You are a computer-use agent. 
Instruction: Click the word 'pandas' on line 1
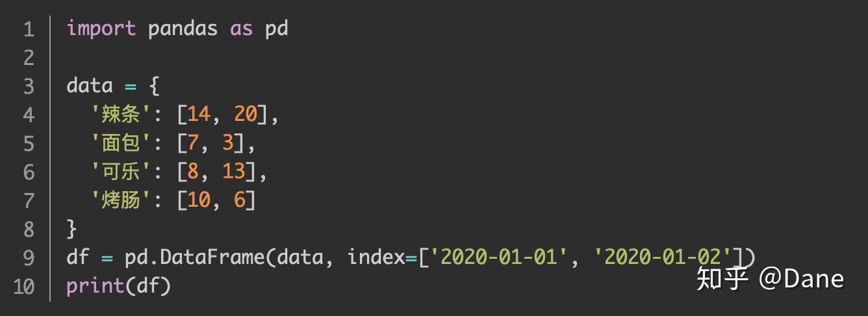183,29
